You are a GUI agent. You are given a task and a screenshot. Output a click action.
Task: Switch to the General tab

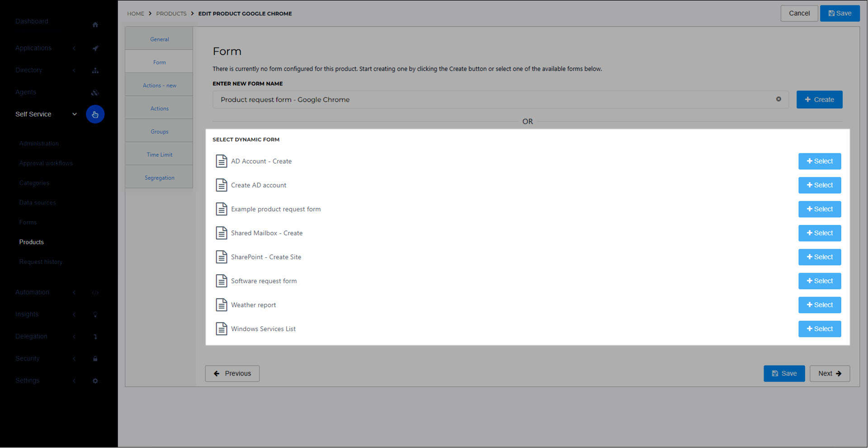coord(159,39)
